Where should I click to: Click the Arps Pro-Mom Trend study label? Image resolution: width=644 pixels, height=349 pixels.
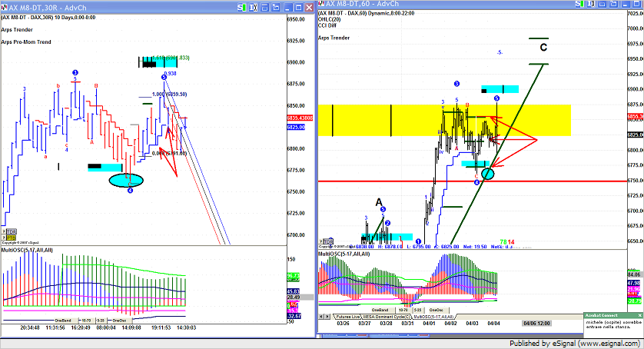click(26, 42)
